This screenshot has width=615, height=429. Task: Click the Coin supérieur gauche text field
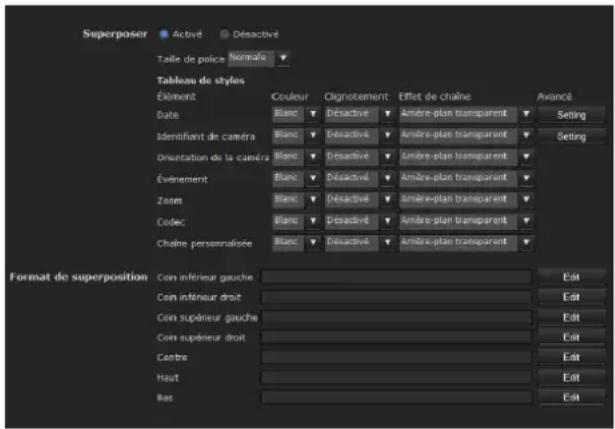[x=397, y=317]
